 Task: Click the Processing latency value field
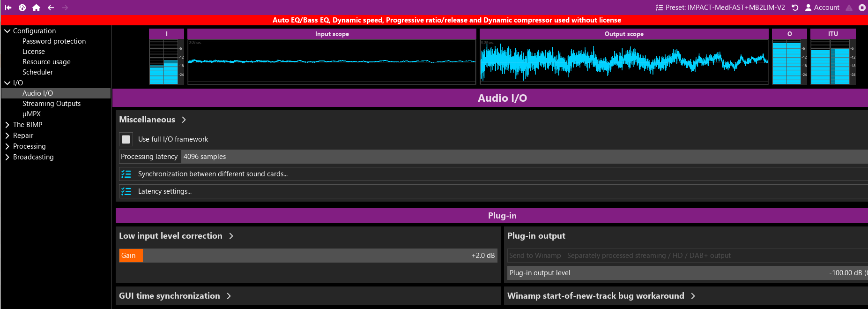pyautogui.click(x=515, y=157)
